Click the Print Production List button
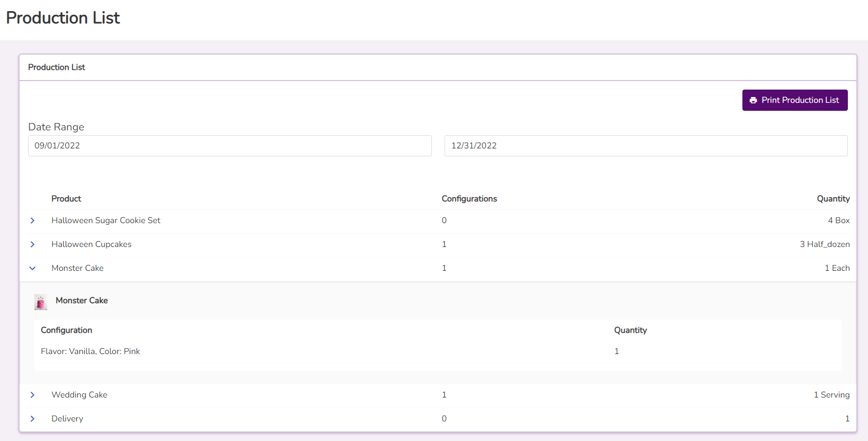868x441 pixels. click(x=794, y=100)
